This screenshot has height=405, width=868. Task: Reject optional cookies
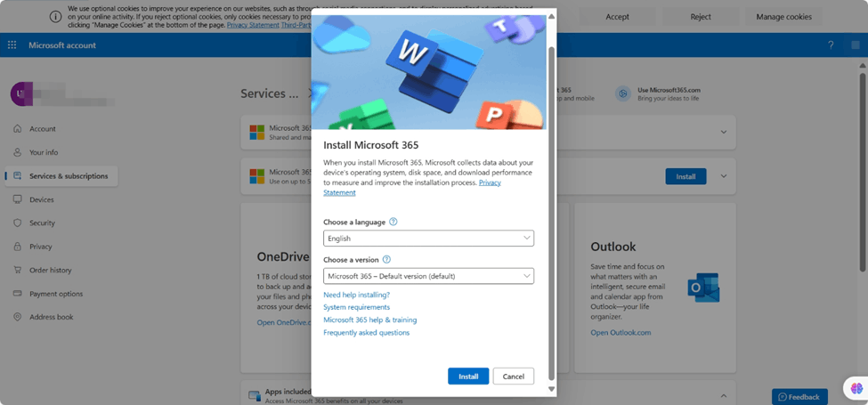pos(701,17)
